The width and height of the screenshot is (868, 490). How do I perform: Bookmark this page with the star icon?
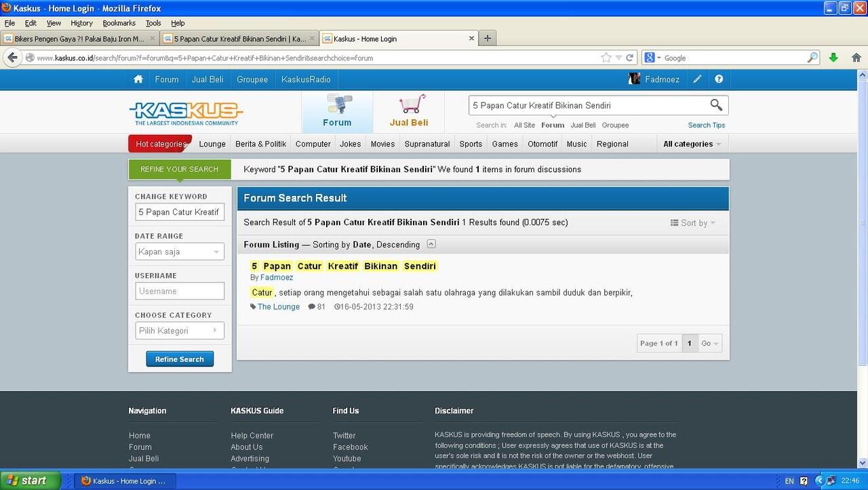point(606,58)
